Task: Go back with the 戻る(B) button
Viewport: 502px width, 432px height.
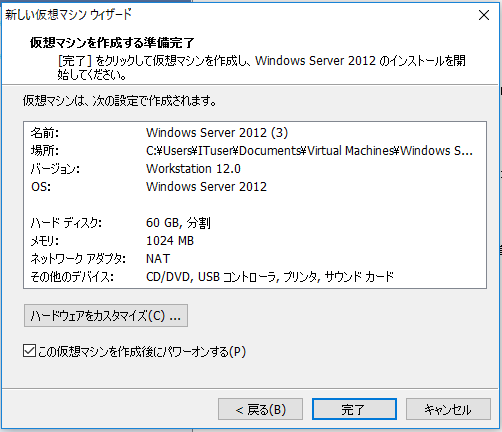Action: click(x=260, y=409)
